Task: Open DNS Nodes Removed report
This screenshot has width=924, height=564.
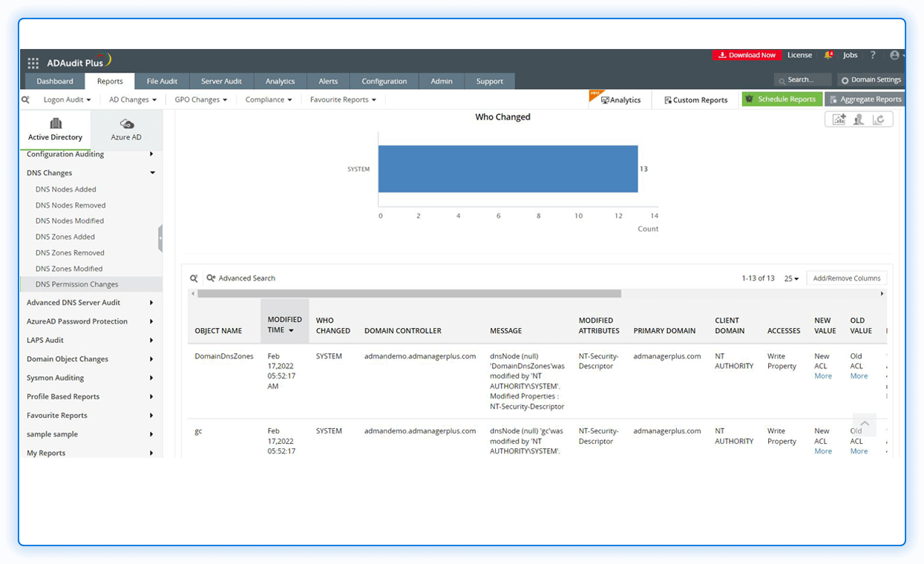Action: (71, 206)
